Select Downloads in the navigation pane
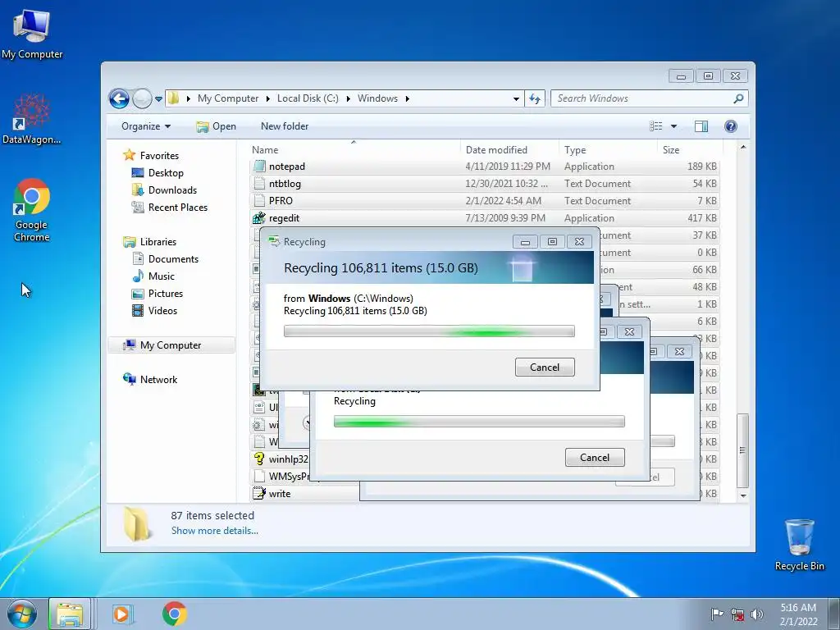 coord(164,190)
